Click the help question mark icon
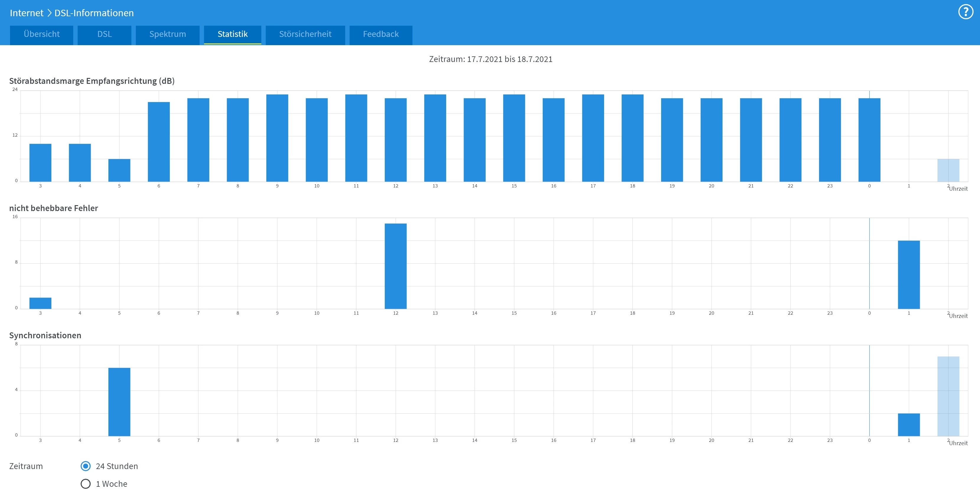Image resolution: width=980 pixels, height=490 pixels. 965,12
